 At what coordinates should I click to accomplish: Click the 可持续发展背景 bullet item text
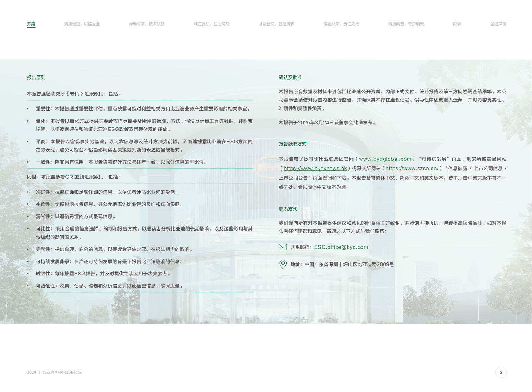coord(110,262)
